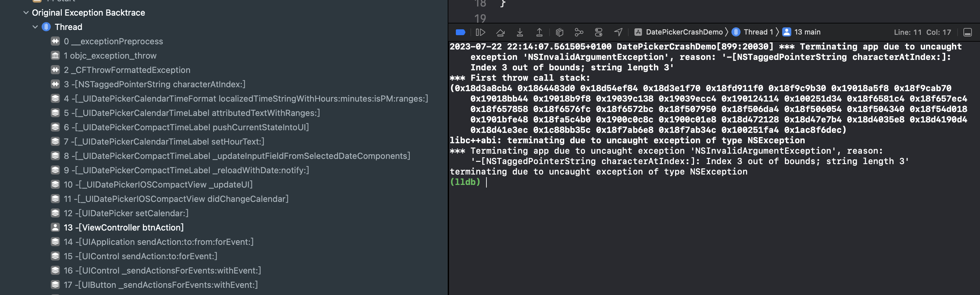The image size is (980, 295).
Task: Click the Step Over debug icon
Action: pyautogui.click(x=500, y=32)
